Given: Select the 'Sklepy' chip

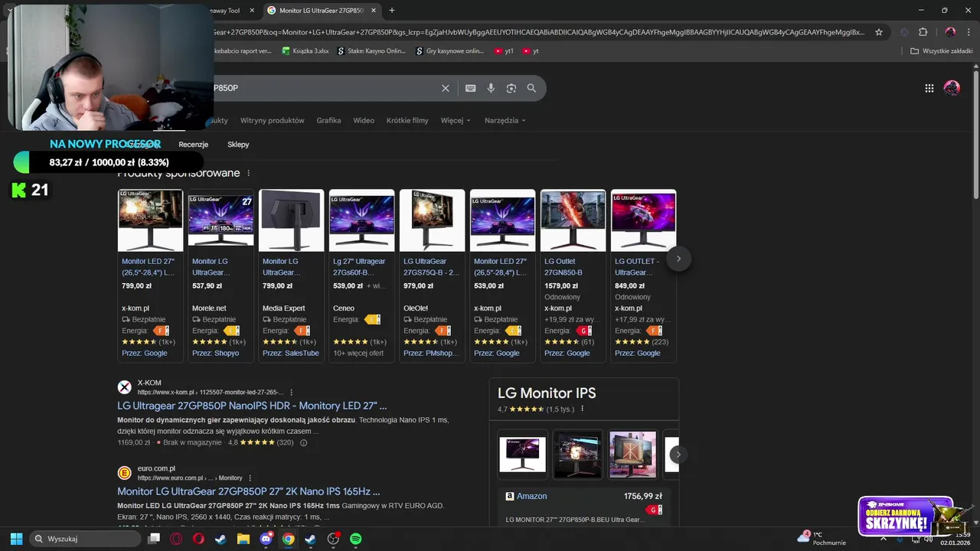Looking at the screenshot, I should [x=238, y=145].
